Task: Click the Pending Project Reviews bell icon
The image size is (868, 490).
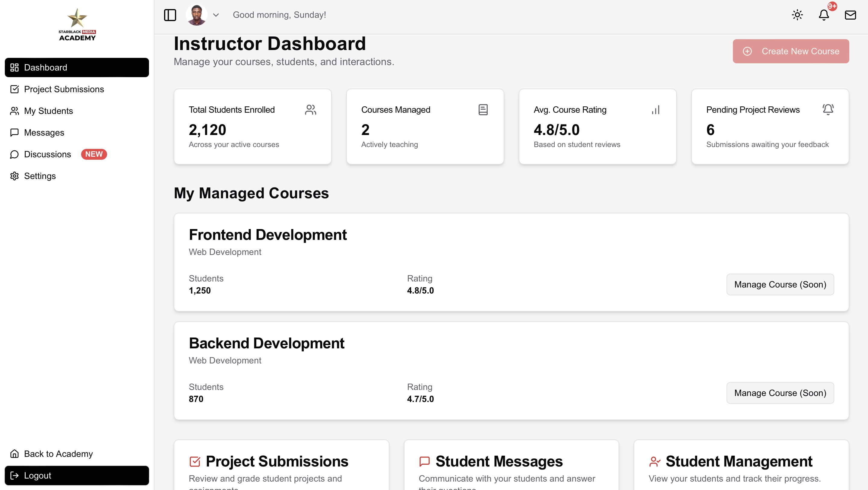Action: [828, 109]
